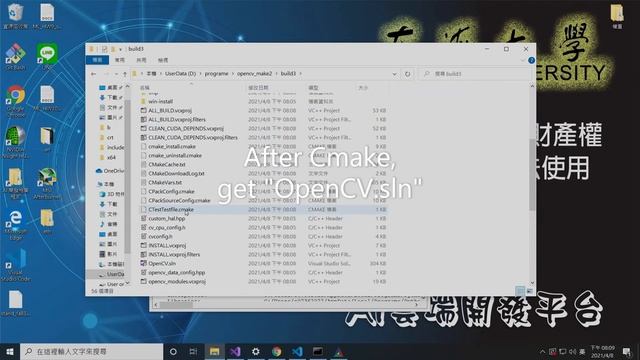
Task: Navigate to opencv_make2 breadcrumb
Action: click(254, 74)
